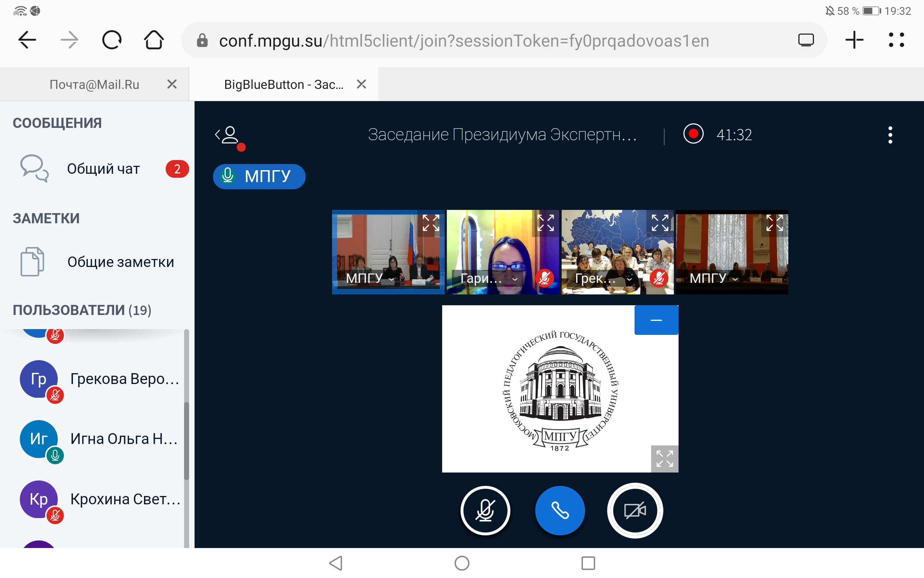Screen dimensions: 924x578
Task: Close the Почта@Mail.Ru tab
Action: [172, 84]
